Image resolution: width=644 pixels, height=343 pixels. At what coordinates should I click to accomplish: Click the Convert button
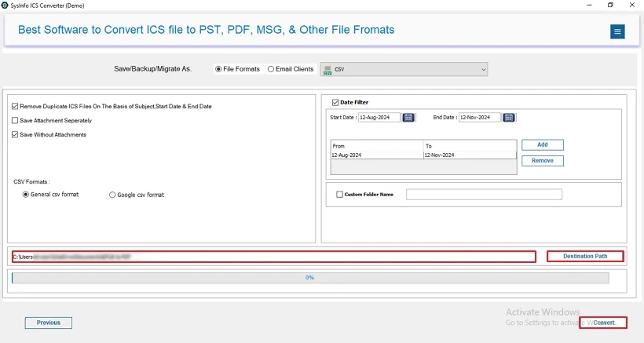click(603, 323)
